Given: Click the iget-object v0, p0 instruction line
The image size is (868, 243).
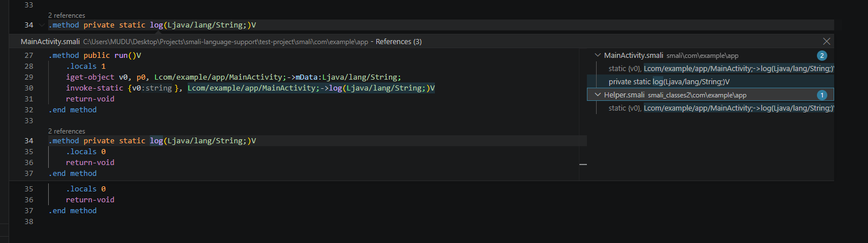Looking at the screenshot, I should [x=233, y=77].
